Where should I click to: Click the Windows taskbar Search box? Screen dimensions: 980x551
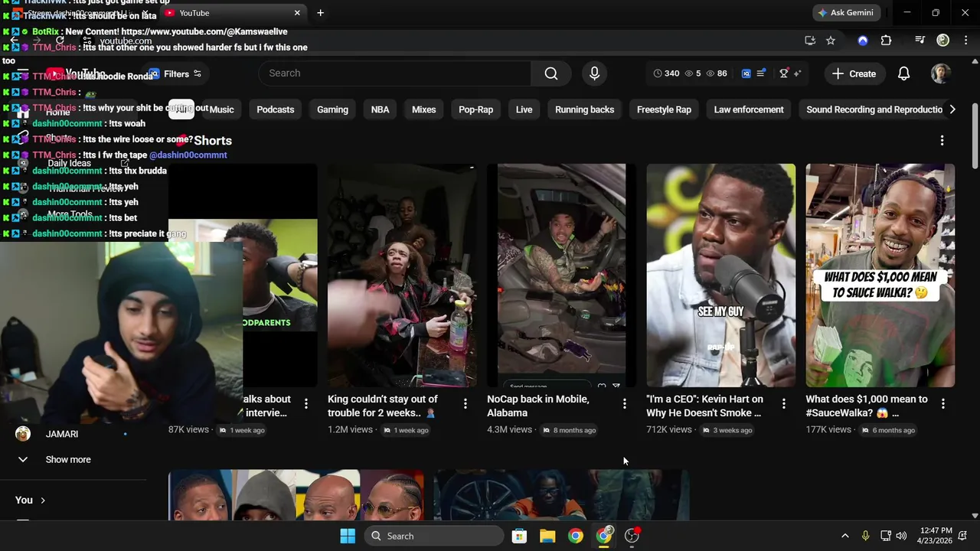point(433,536)
